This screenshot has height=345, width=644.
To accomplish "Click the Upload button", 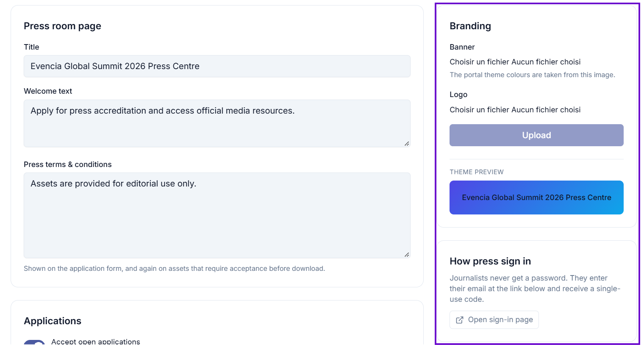I will (x=536, y=135).
